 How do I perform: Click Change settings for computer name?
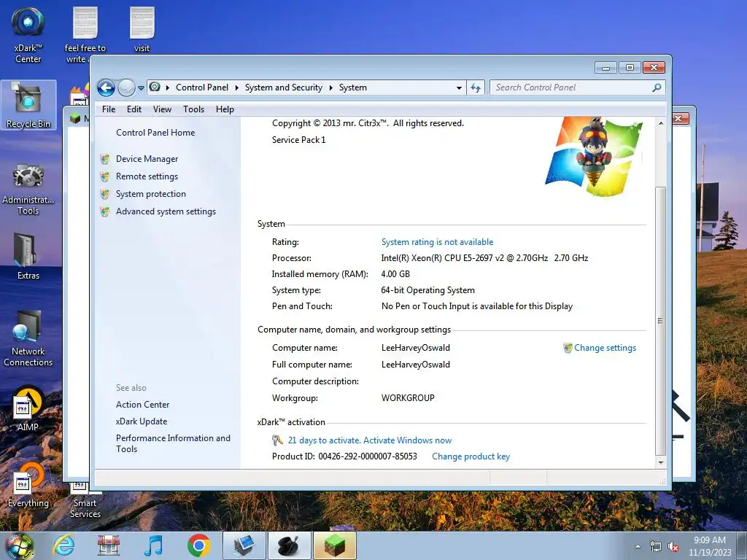pyautogui.click(x=605, y=348)
